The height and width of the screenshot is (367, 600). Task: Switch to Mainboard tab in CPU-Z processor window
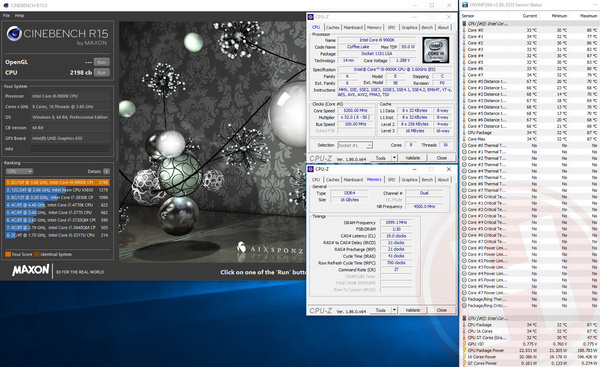(353, 28)
